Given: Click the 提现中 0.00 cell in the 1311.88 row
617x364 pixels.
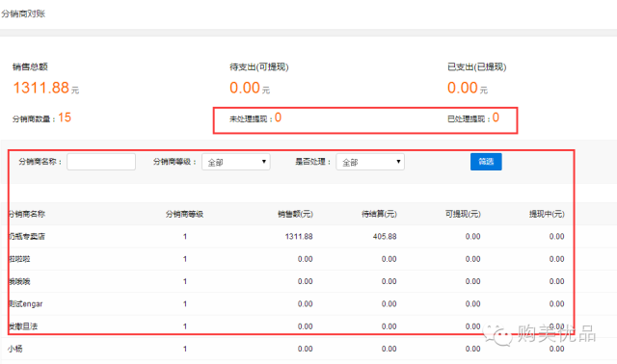Looking at the screenshot, I should click(557, 237).
